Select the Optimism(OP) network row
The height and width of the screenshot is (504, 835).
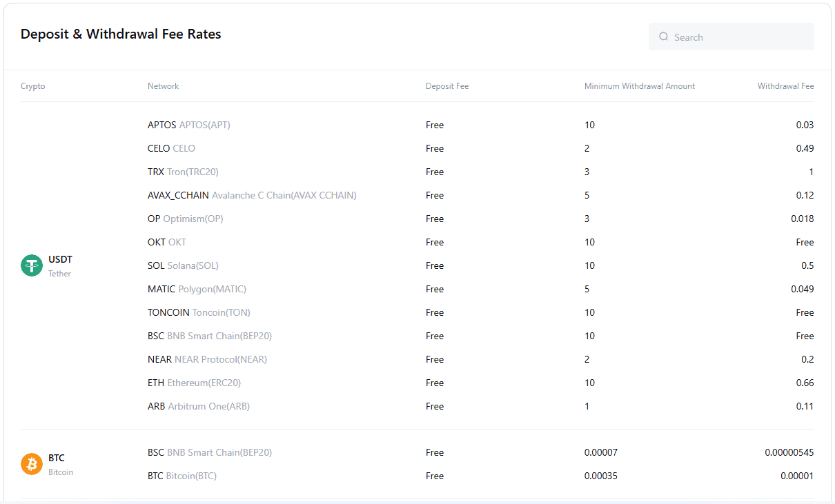click(186, 219)
